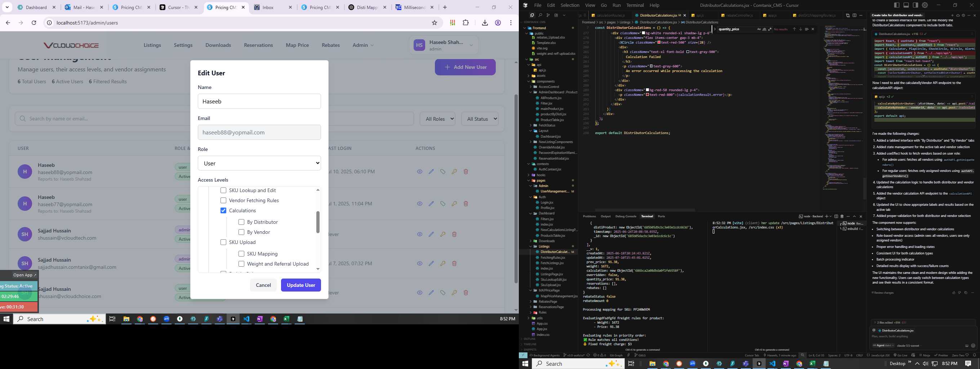Image resolution: width=980 pixels, height=369 pixels.
Task: Click the delete trash icon for haseeb77@yopmail.com row
Action: (x=465, y=204)
